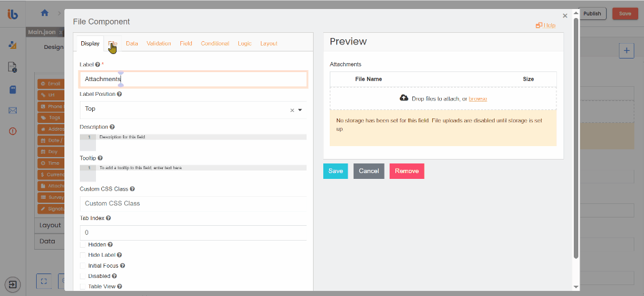644x296 pixels.
Task: Click the cloud upload icon in Preview
Action: (x=404, y=98)
